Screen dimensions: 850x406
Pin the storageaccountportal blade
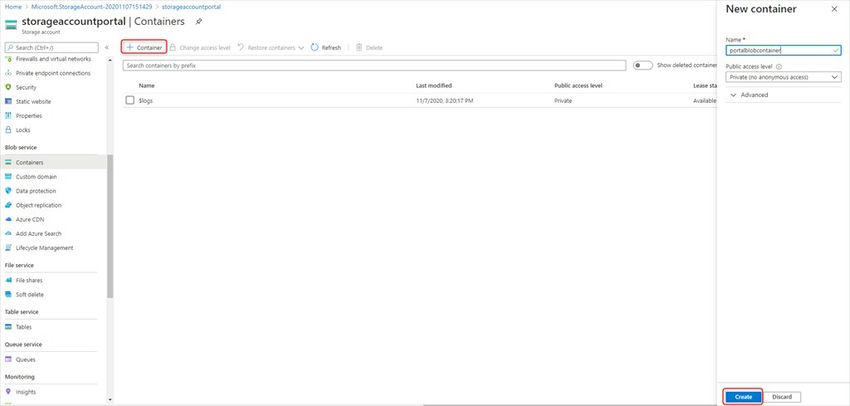[x=199, y=22]
